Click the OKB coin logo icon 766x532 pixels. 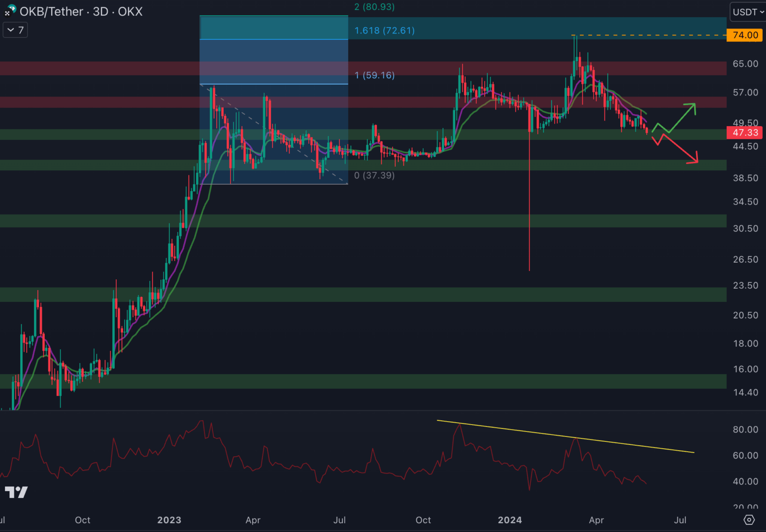(x=10, y=10)
